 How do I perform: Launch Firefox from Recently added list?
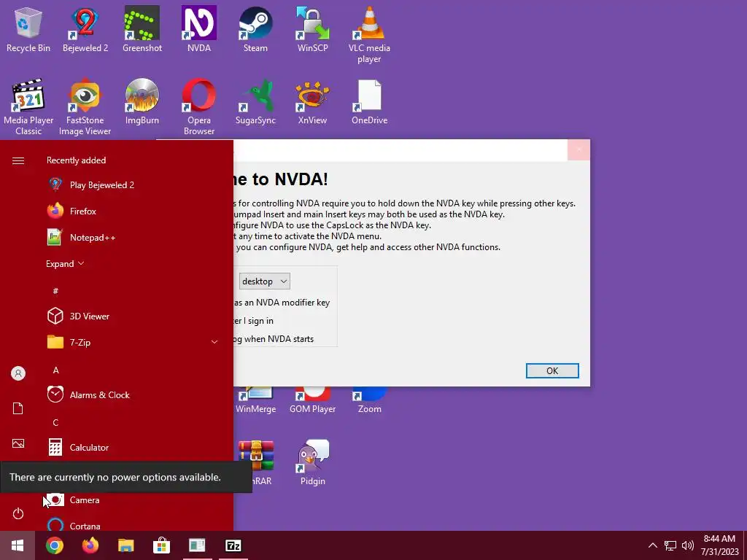click(133, 211)
